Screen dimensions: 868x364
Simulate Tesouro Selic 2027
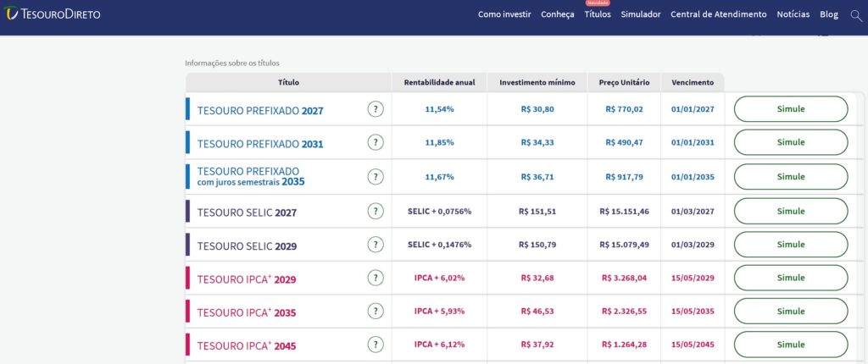pos(791,212)
